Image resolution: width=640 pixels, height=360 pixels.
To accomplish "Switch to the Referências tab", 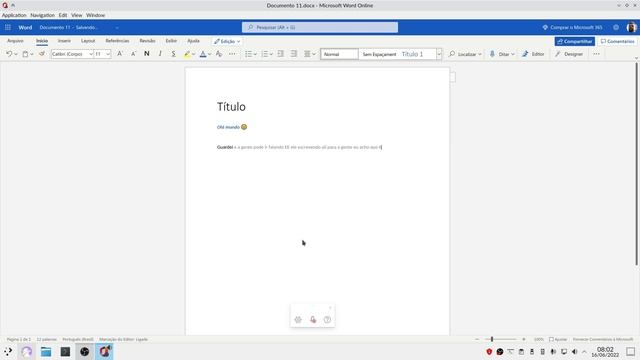I will point(117,41).
